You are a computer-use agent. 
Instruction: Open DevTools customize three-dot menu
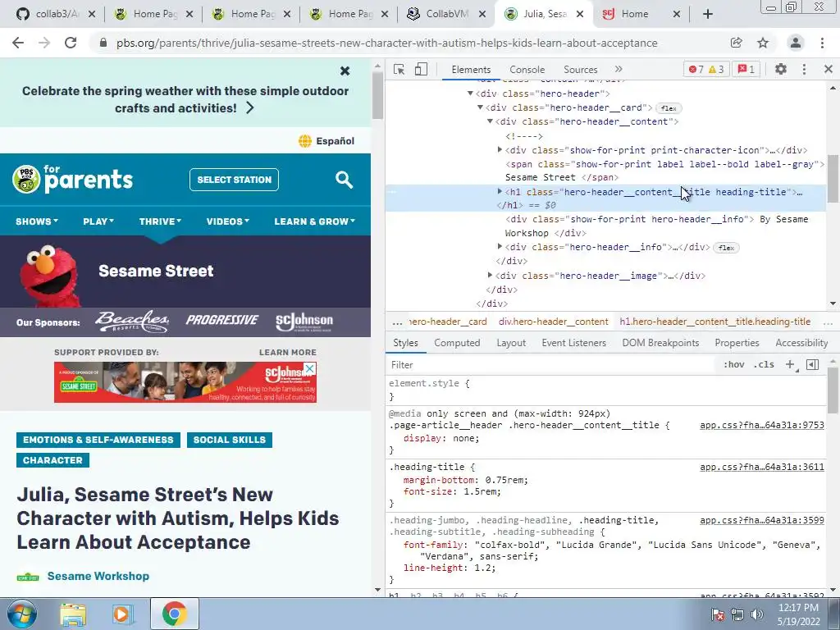(x=804, y=69)
